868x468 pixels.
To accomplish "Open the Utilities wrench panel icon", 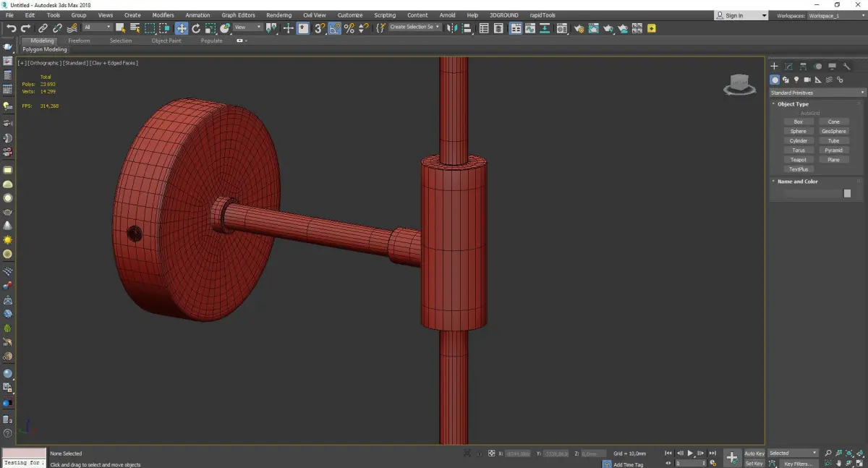I will (846, 67).
